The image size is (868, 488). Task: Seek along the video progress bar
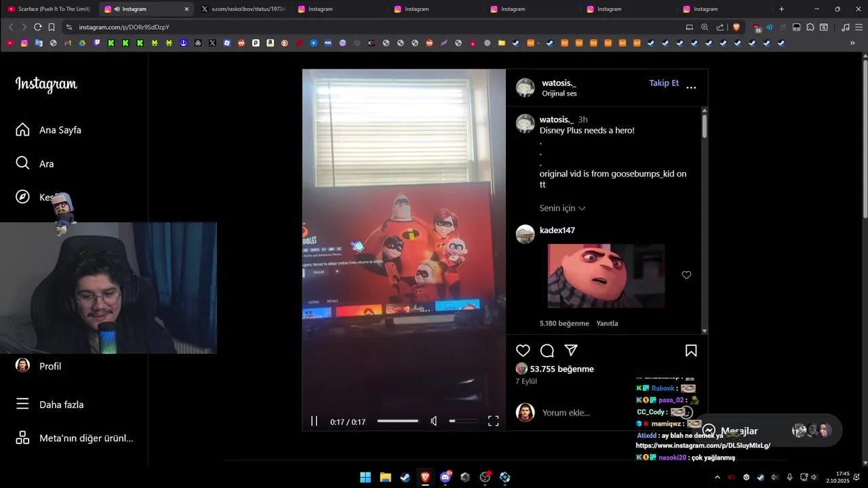[398, 421]
